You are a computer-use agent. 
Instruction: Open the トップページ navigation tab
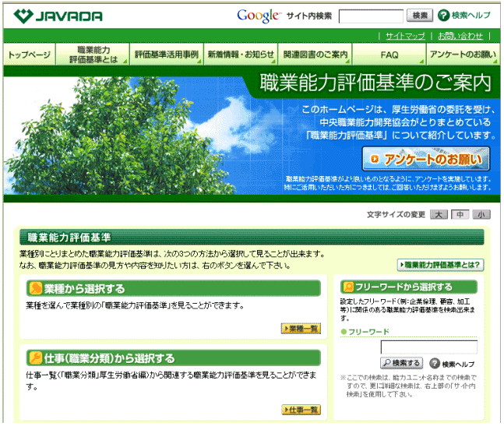[29, 55]
